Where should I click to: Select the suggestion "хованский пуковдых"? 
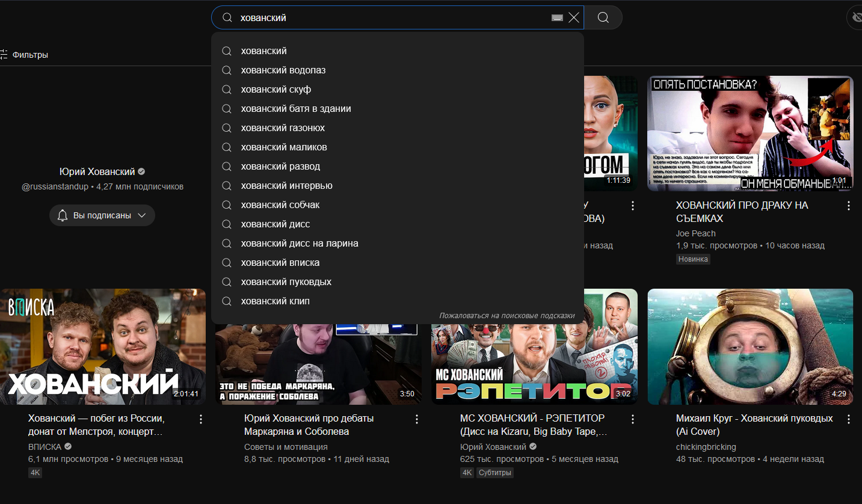398,282
